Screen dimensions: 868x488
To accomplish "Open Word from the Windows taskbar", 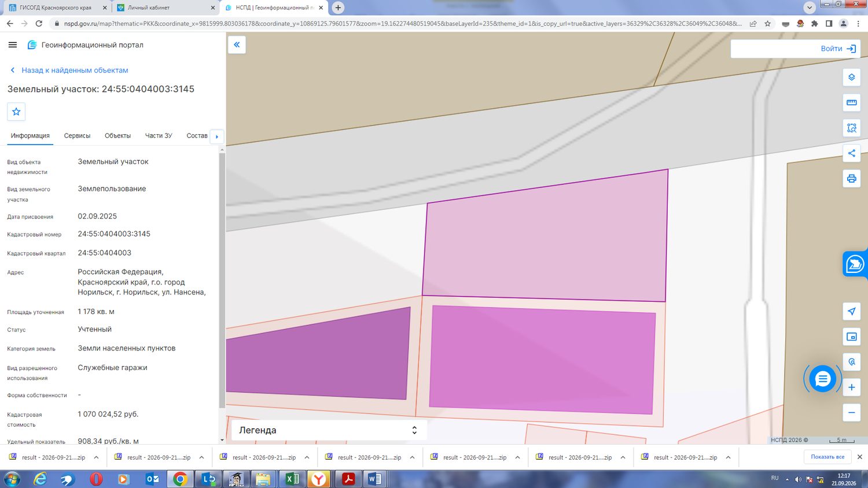I will [374, 479].
